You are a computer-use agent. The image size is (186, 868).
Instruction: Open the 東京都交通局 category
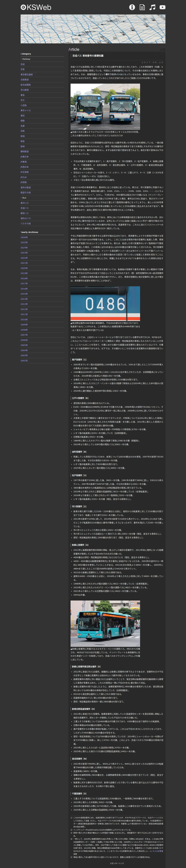point(27,75)
